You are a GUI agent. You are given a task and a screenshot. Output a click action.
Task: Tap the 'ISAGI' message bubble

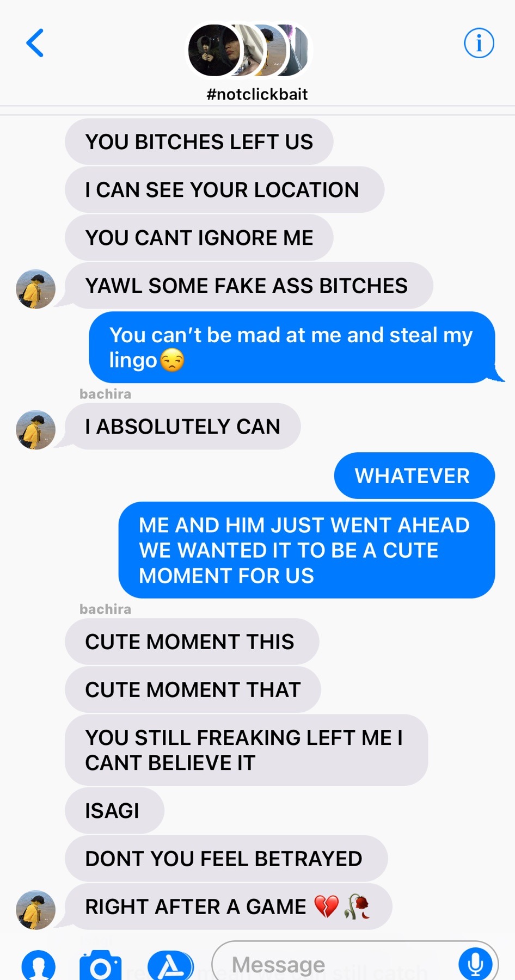pos(114,810)
